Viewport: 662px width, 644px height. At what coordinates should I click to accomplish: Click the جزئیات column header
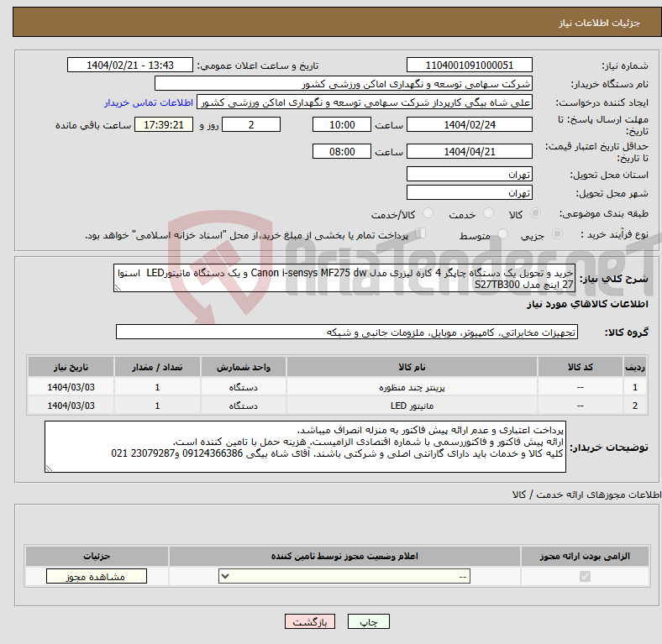[97, 556]
